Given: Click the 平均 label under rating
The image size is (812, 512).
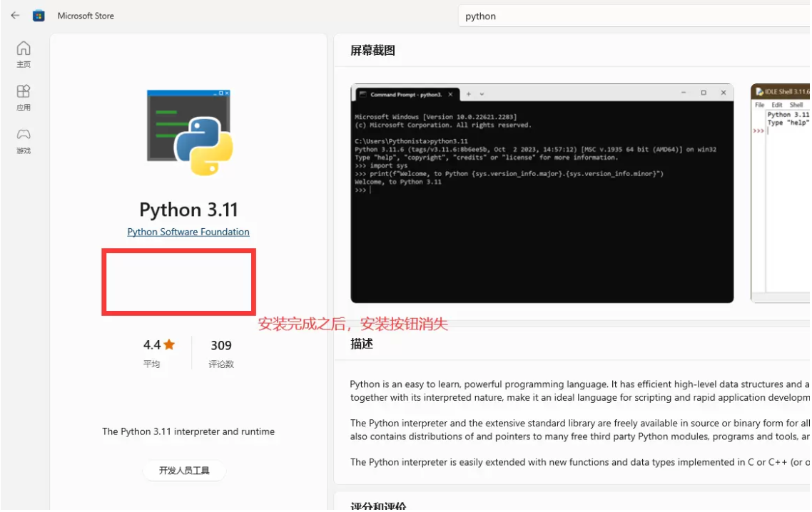Looking at the screenshot, I should [152, 364].
